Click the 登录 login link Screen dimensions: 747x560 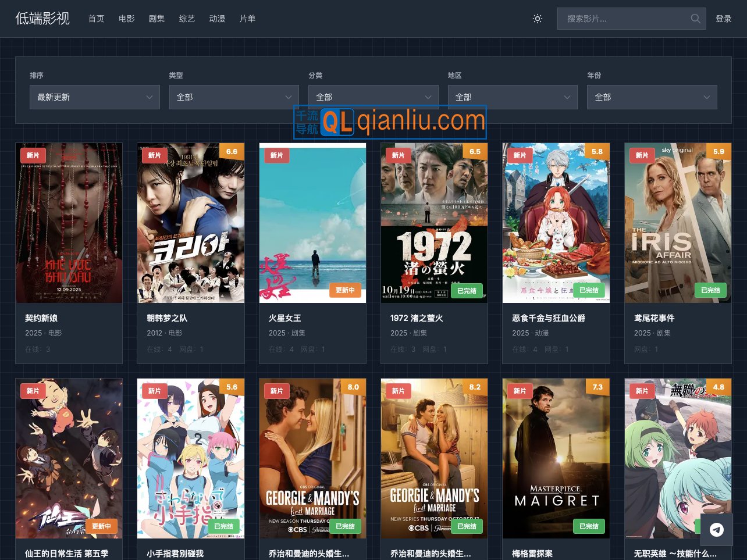723,19
